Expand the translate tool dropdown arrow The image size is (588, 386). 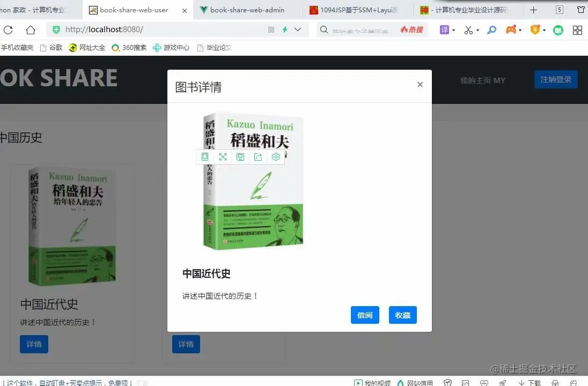pos(454,30)
